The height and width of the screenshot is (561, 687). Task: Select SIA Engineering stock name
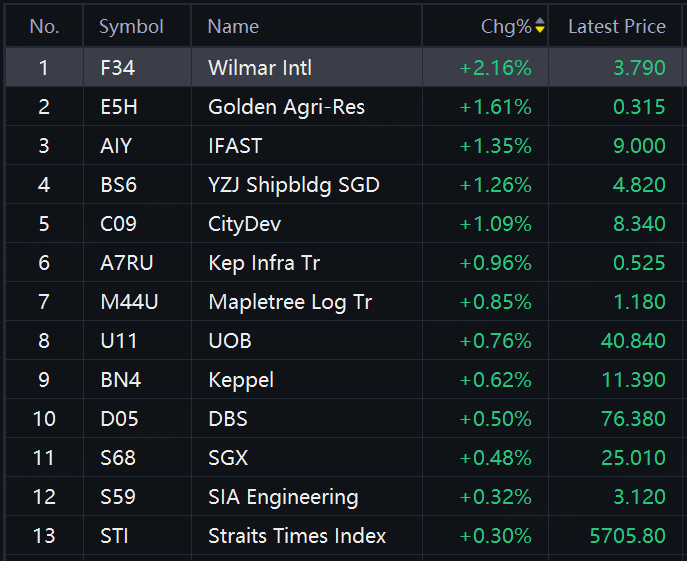[283, 497]
